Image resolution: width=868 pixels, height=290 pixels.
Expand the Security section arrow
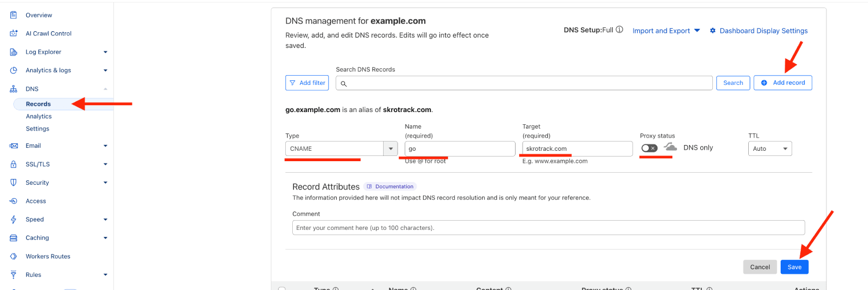(105, 183)
